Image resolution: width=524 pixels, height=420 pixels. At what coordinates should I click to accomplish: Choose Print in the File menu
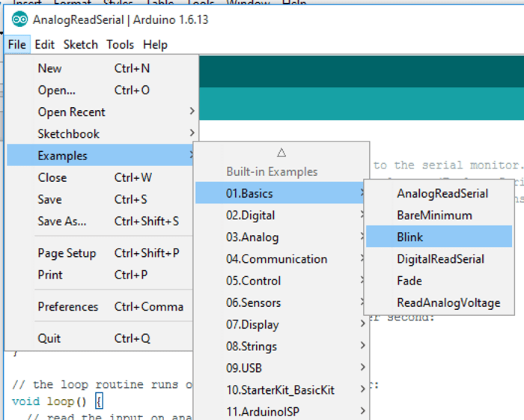coord(100,275)
